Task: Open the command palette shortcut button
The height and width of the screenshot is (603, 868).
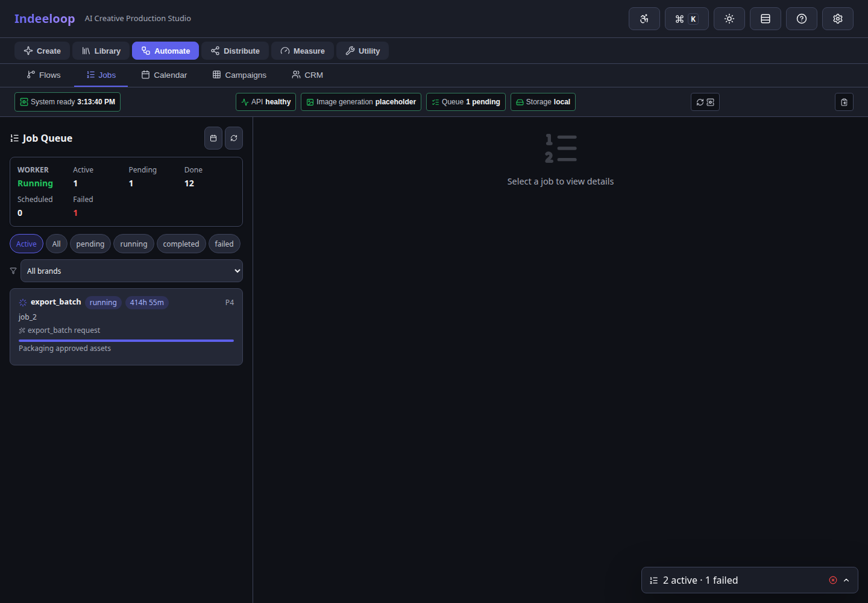Action: coord(687,19)
